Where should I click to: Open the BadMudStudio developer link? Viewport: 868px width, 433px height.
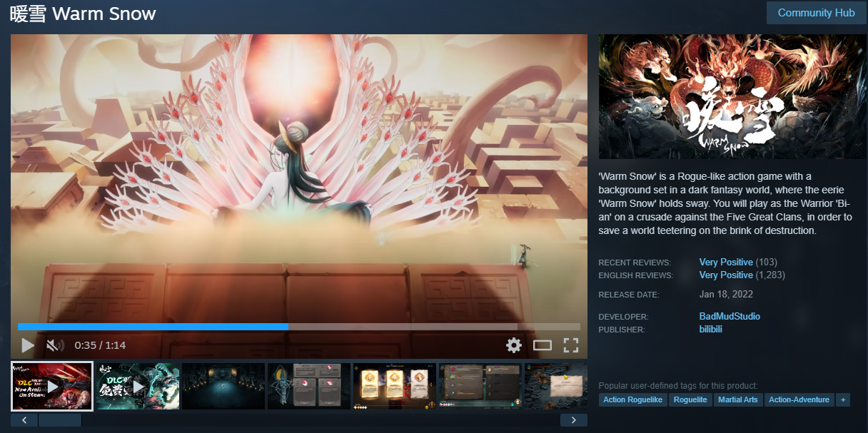coord(730,316)
